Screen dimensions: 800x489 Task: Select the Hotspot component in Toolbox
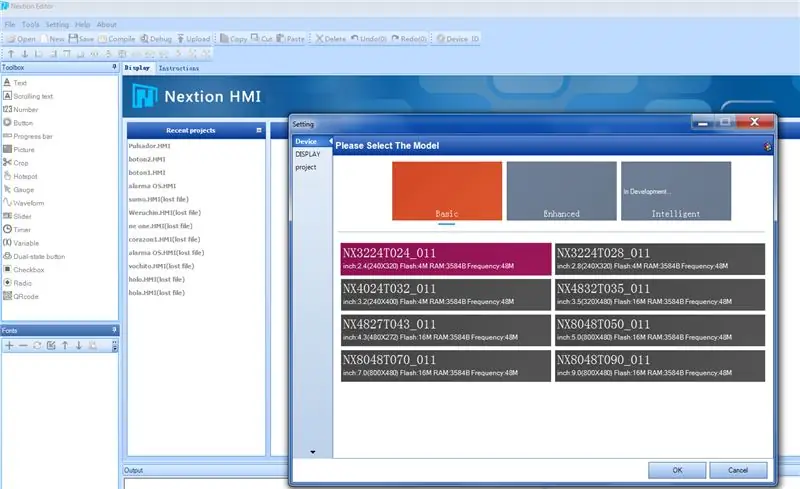coord(20,176)
